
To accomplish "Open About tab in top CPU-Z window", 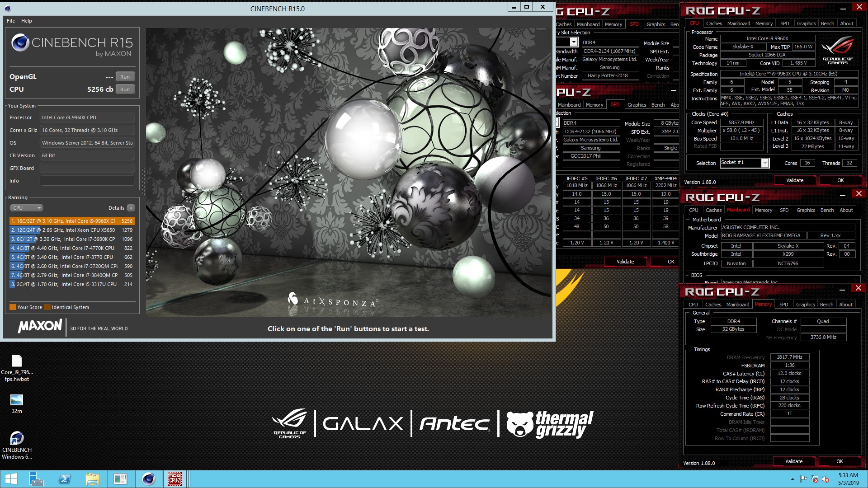I will click(847, 23).
